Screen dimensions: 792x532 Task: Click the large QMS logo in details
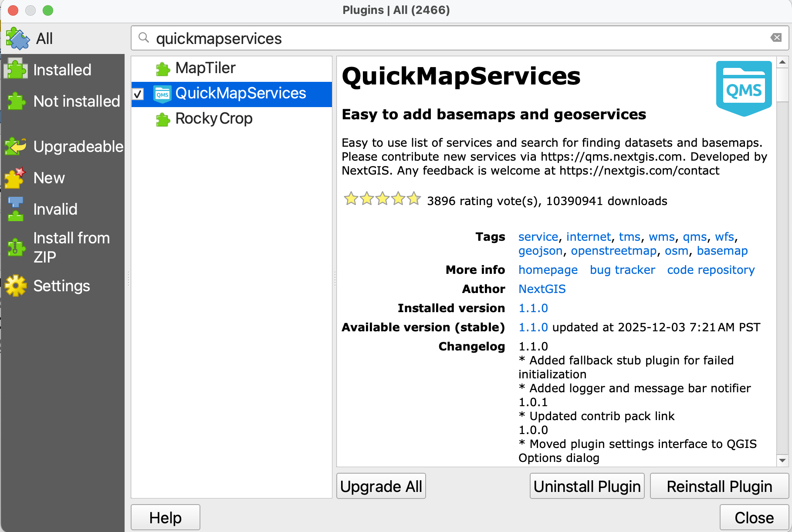click(x=743, y=88)
